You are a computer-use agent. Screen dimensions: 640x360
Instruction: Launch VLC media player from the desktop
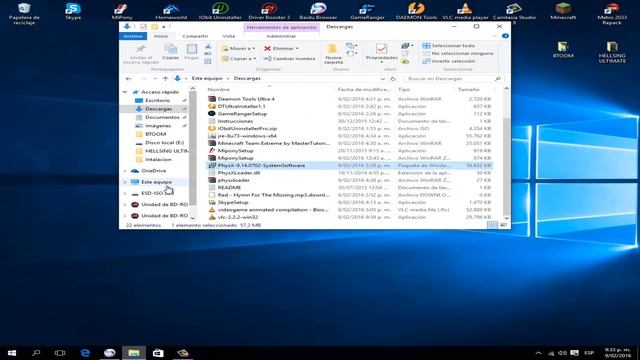pyautogui.click(x=465, y=11)
